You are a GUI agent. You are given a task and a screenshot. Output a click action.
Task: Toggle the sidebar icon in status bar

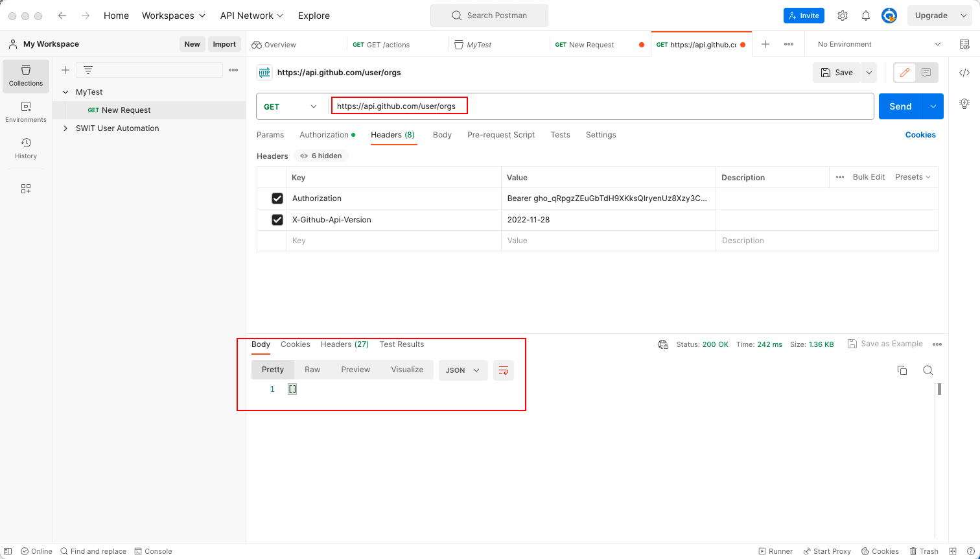coord(8,551)
